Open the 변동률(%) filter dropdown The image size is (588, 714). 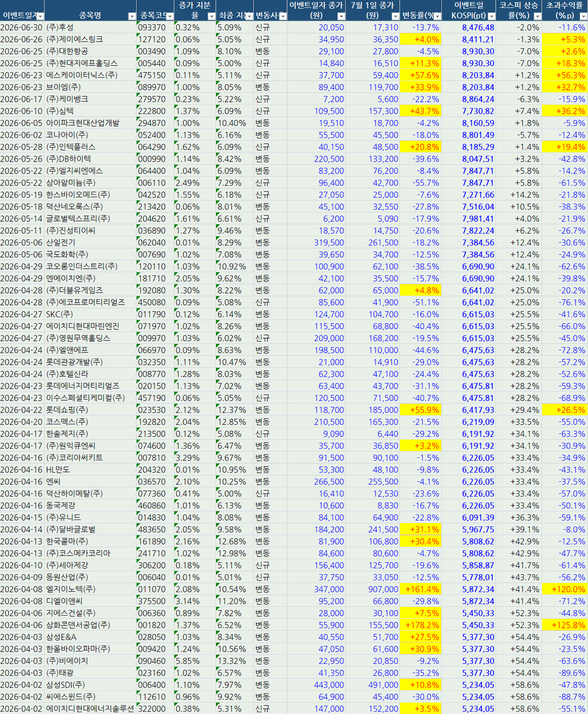(436, 17)
